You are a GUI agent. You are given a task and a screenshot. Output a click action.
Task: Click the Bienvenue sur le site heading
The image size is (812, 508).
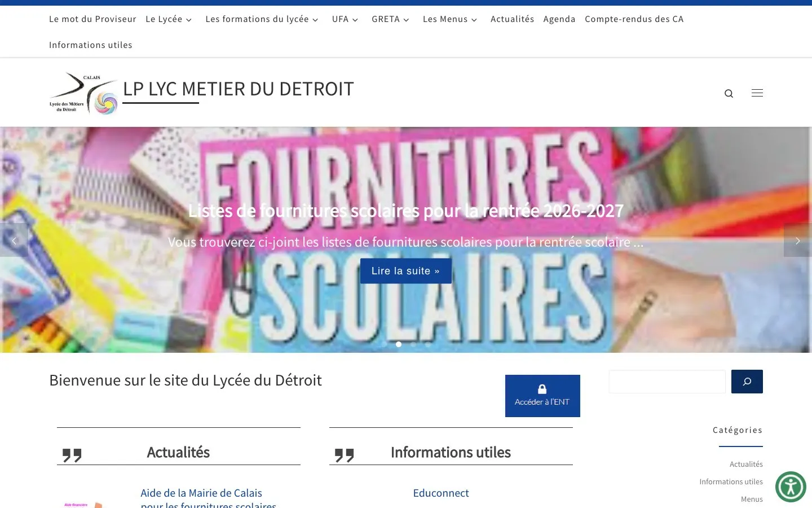[x=186, y=380]
